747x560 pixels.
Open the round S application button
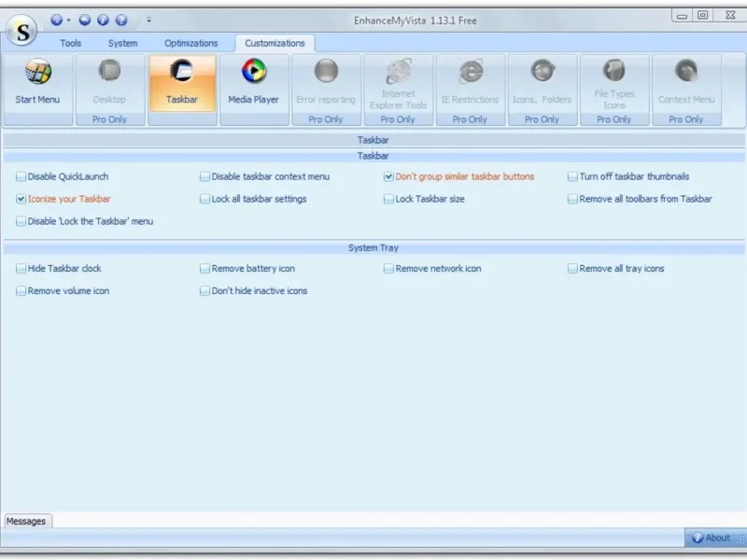(x=21, y=31)
